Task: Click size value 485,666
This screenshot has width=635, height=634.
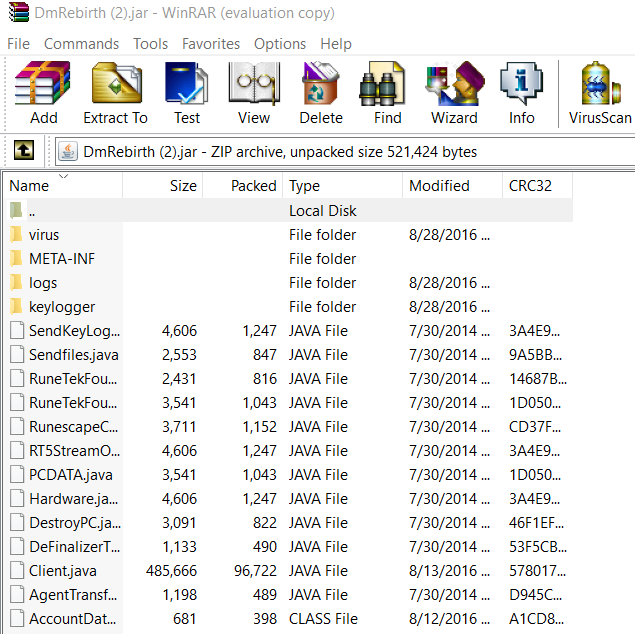Action: 171,570
